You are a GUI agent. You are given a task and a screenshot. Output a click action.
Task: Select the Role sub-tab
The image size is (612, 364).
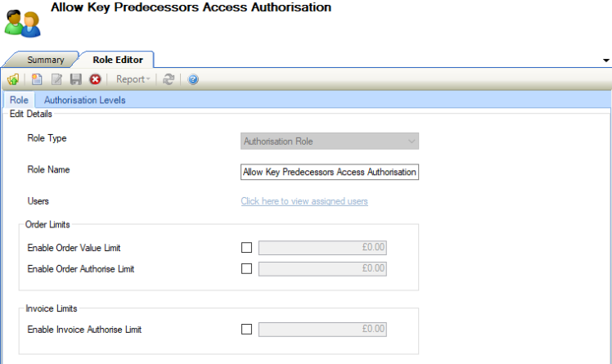pyautogui.click(x=19, y=100)
